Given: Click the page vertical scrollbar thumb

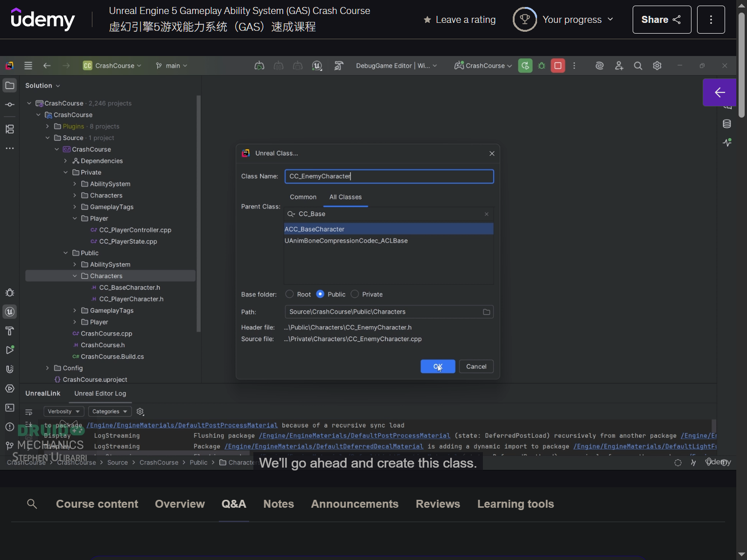Looking at the screenshot, I should pyautogui.click(x=741, y=65).
